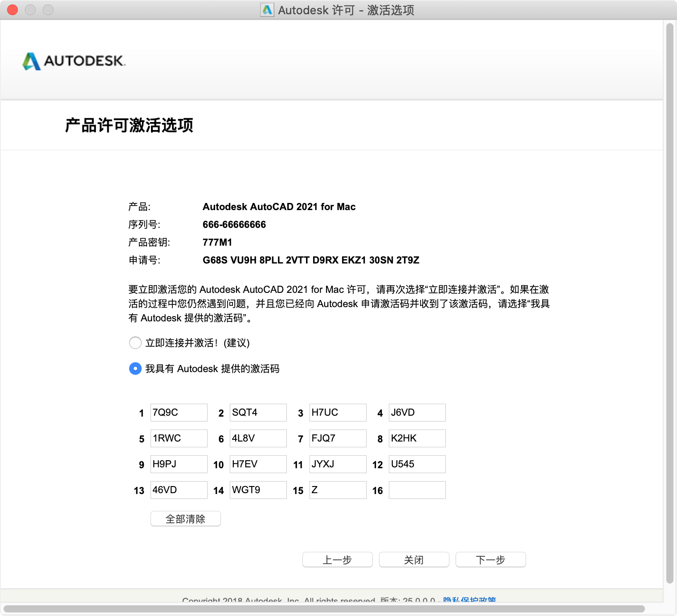
Task: Click the product name Autodesk AutoCAD 2021 for Mac
Action: pos(279,207)
